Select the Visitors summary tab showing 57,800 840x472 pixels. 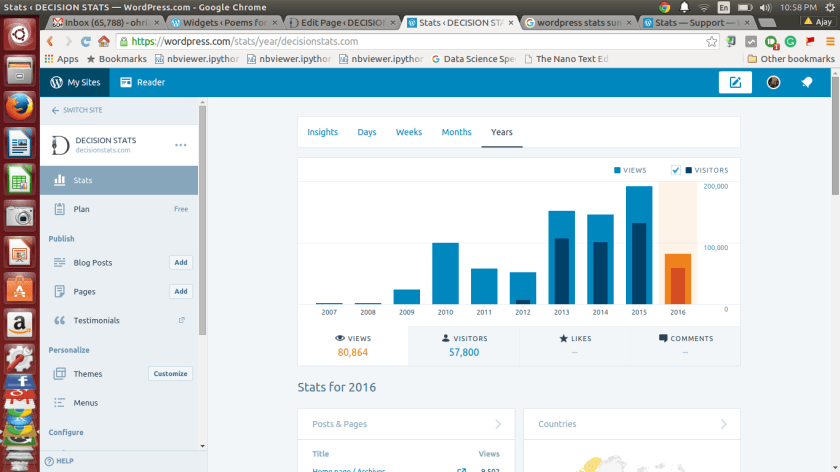[464, 346]
